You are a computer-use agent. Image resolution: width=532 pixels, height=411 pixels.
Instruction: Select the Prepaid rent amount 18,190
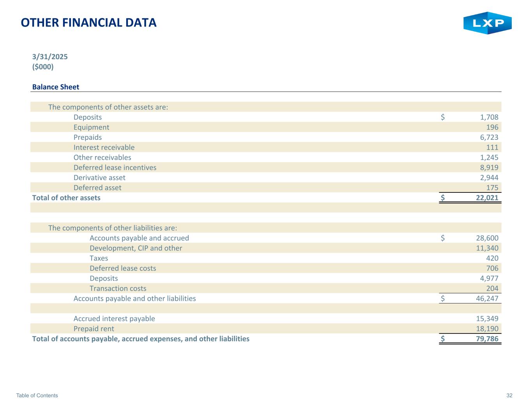tap(487, 329)
